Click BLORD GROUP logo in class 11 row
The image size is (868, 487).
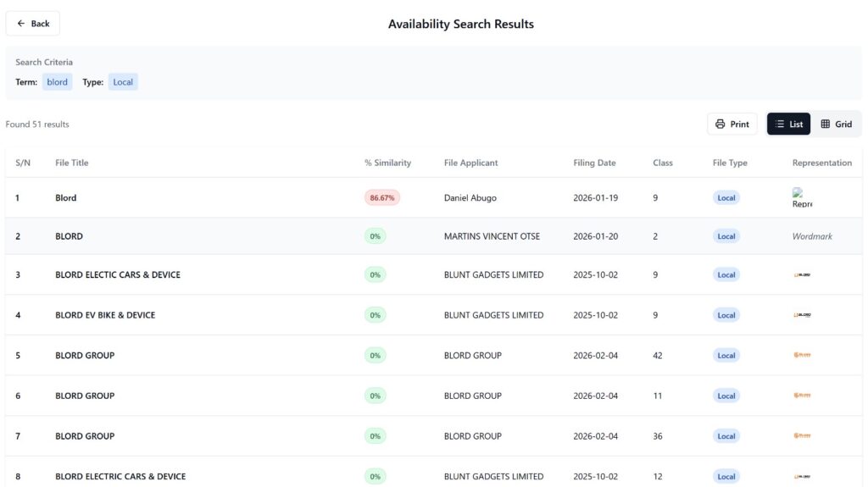point(802,396)
